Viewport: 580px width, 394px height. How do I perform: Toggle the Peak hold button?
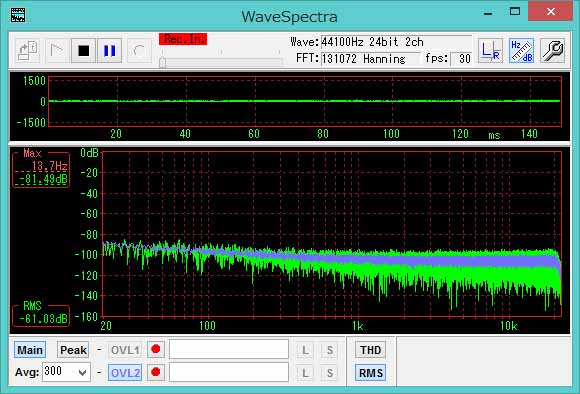point(73,350)
